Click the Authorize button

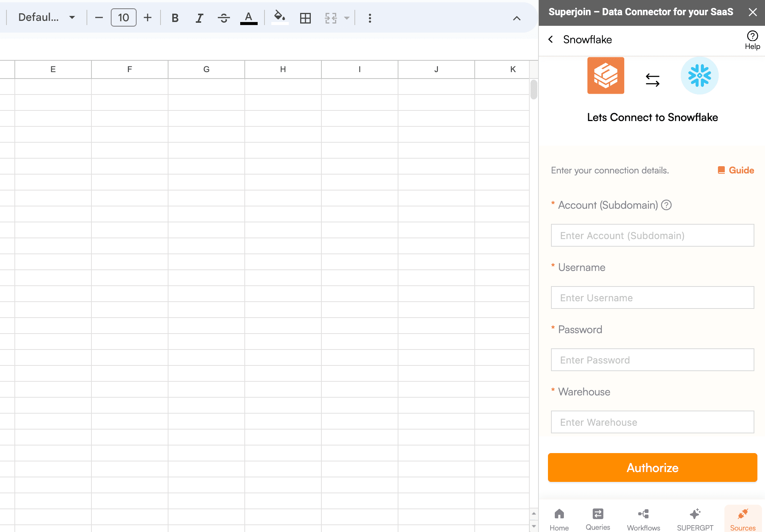point(652,467)
